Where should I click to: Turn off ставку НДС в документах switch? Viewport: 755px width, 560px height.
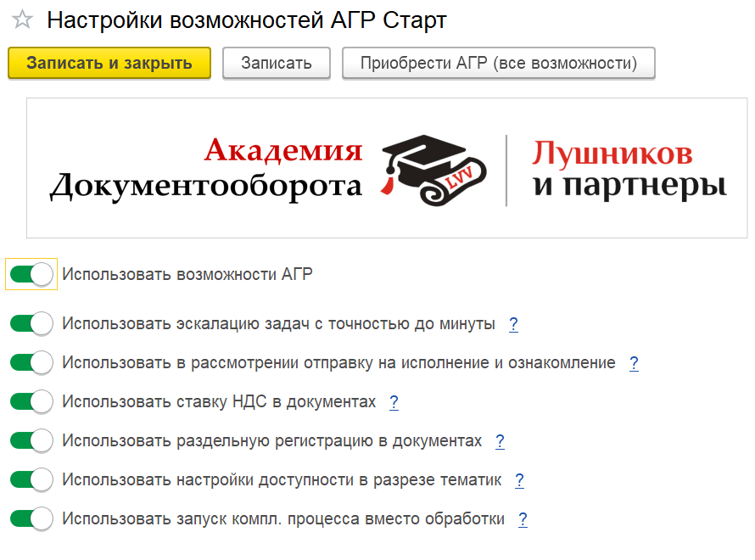click(x=31, y=401)
